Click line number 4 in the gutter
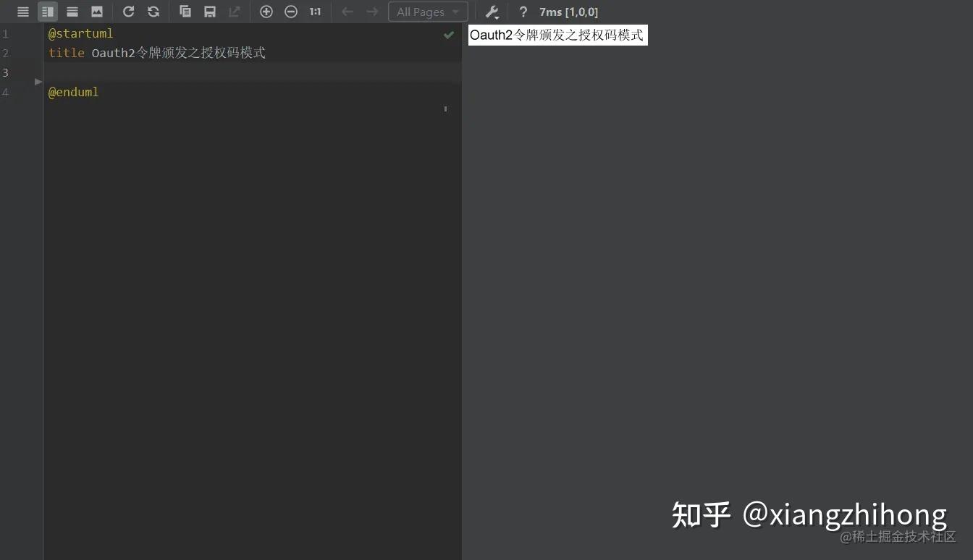The image size is (973, 560). coord(6,92)
